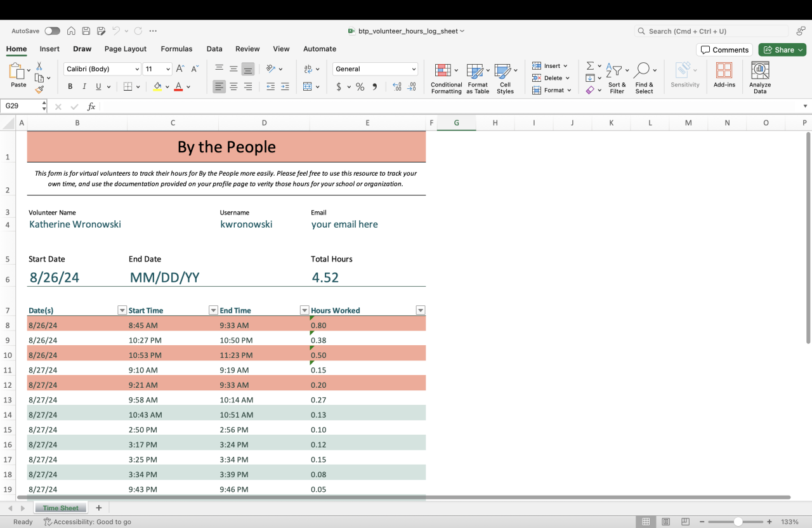Click the zoom slider at bottom right
Screen dimensions: 812x528
[738, 522]
